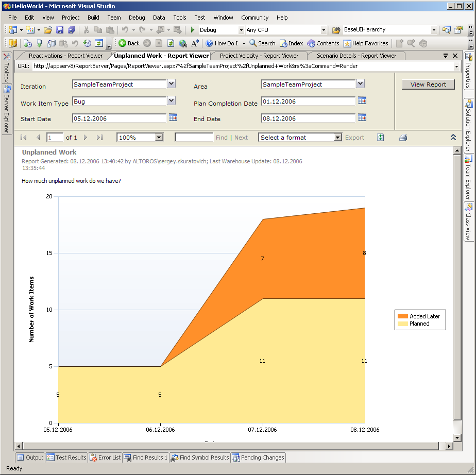Image resolution: width=476 pixels, height=475 pixels.
Task: Click the Find link in report toolbar
Action: point(222,138)
